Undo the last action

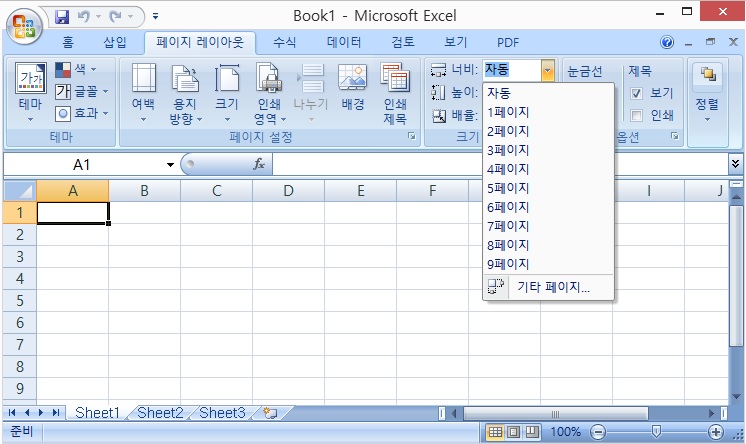(x=84, y=17)
